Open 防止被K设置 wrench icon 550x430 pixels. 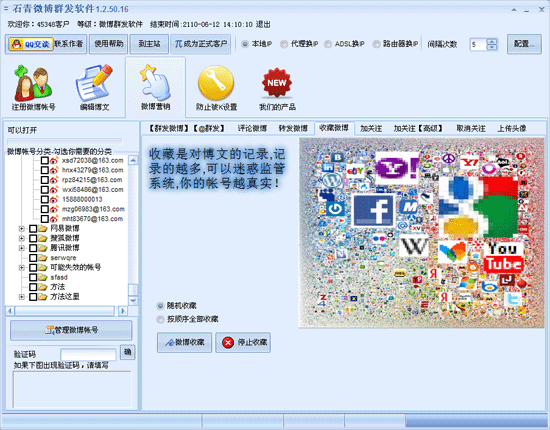click(216, 83)
